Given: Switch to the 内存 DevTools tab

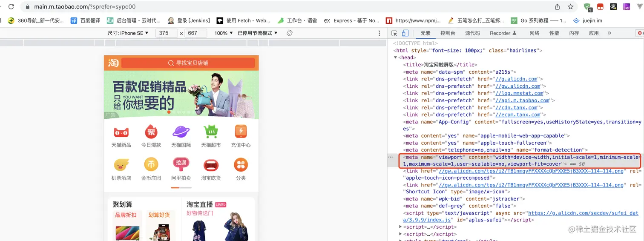Looking at the screenshot, I should click(x=574, y=33).
